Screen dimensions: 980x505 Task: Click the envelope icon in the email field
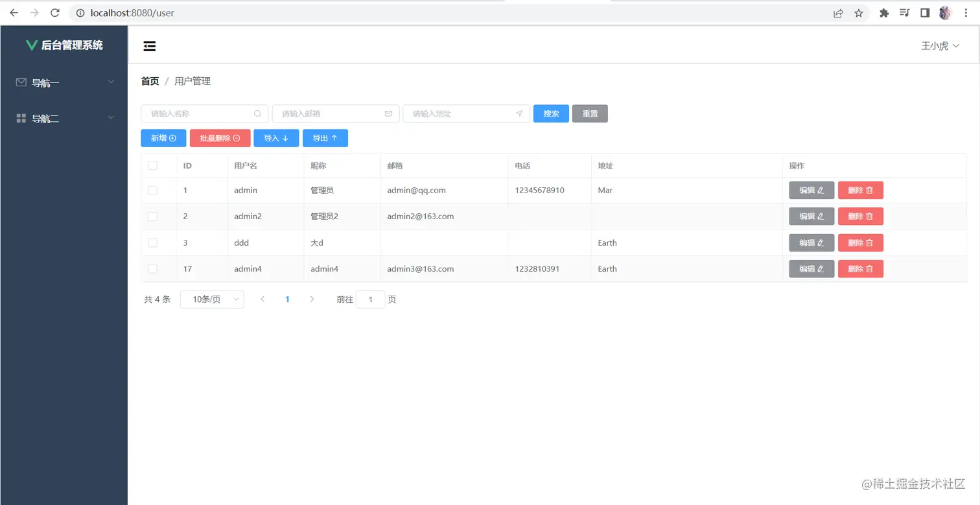click(388, 113)
